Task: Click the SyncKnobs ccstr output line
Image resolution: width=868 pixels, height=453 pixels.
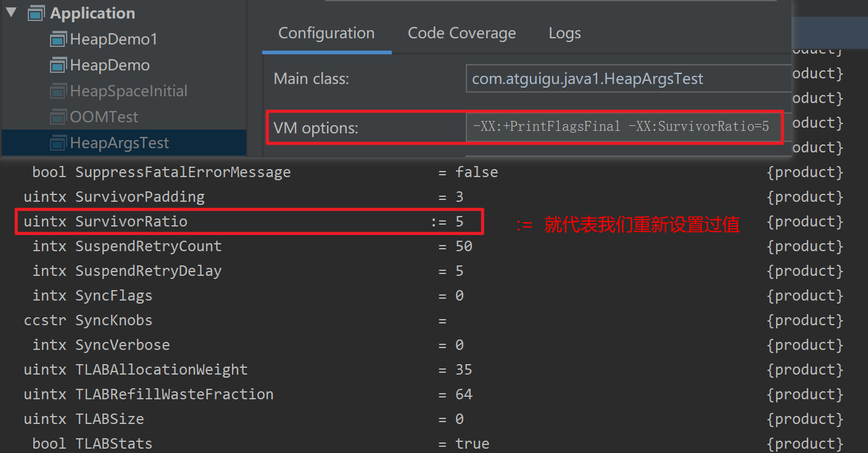Action: [x=113, y=320]
